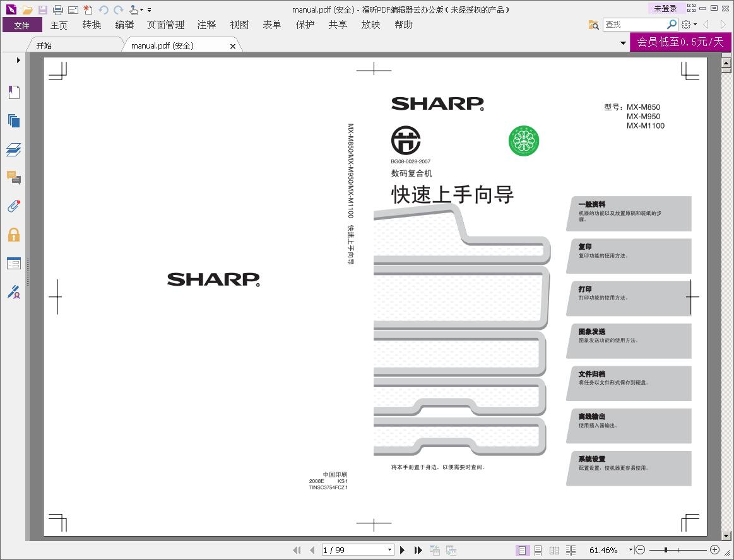Open the Digital signatures panel icon
The height and width of the screenshot is (560, 734).
[14, 292]
